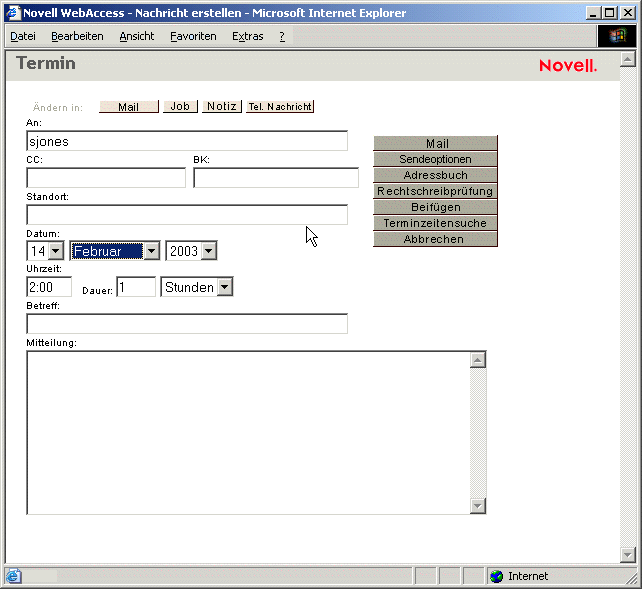Viewport: 642px width, 589px height.
Task: Close the Internet Explorer window
Action: (x=628, y=13)
